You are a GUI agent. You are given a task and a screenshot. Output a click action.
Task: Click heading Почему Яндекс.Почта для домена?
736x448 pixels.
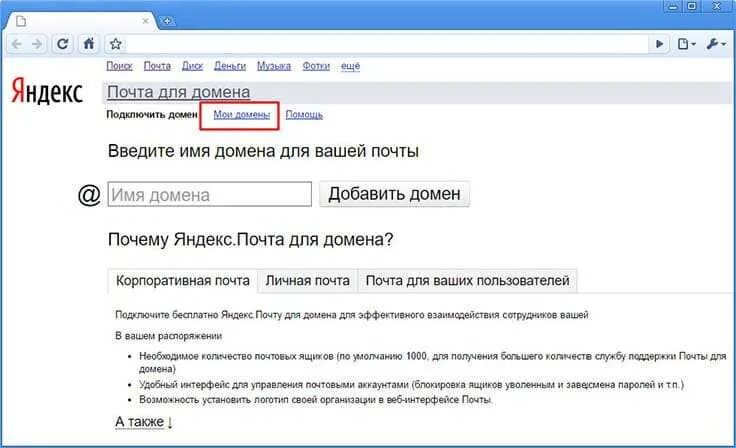(251, 239)
